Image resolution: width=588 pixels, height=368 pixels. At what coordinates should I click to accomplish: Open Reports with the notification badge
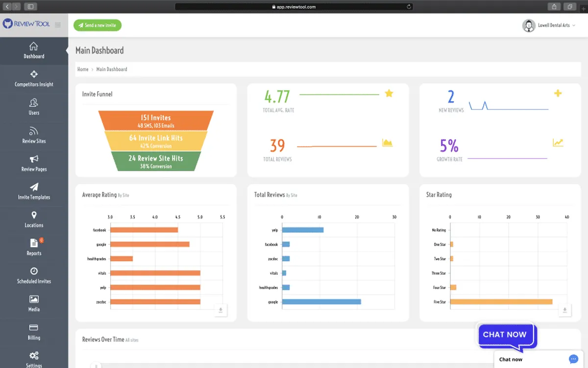point(34,248)
